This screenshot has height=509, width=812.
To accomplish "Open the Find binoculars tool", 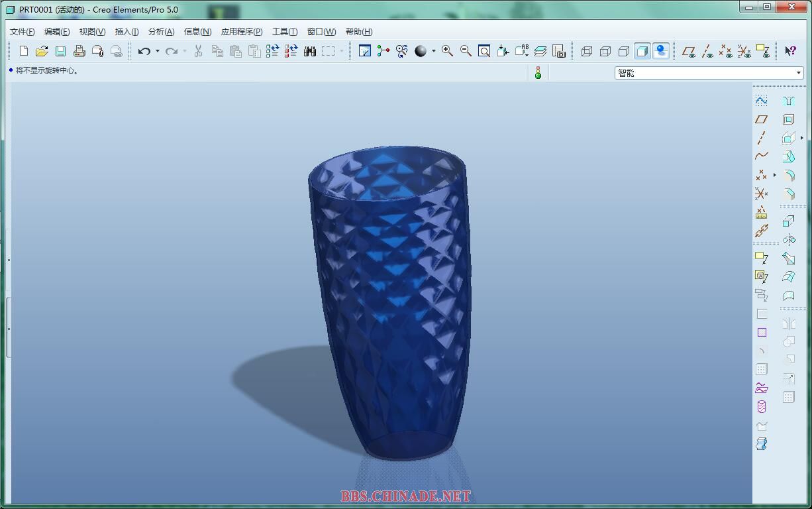I will click(310, 51).
